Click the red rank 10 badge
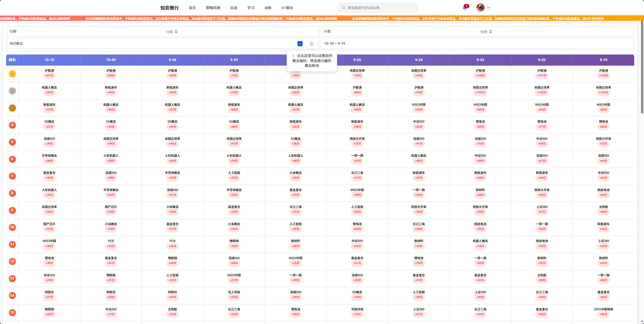Viewport: 644px width, 324px height. [12, 228]
